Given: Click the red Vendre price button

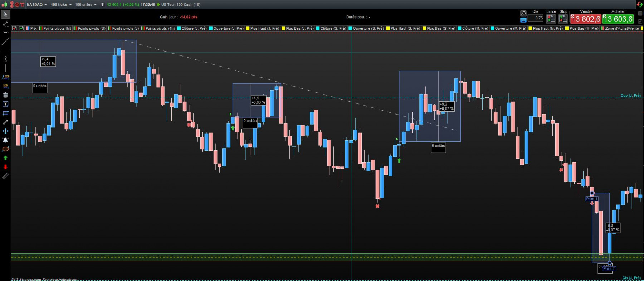Looking at the screenshot, I should (x=586, y=19).
